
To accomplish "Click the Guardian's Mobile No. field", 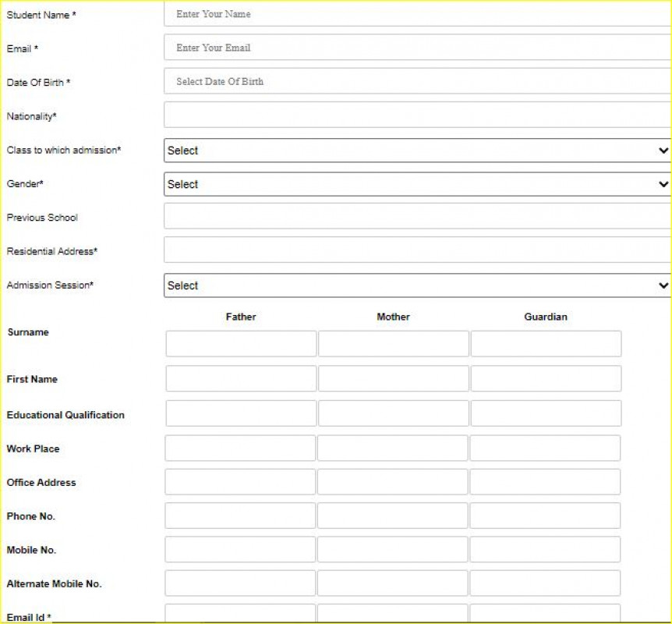I will click(545, 549).
